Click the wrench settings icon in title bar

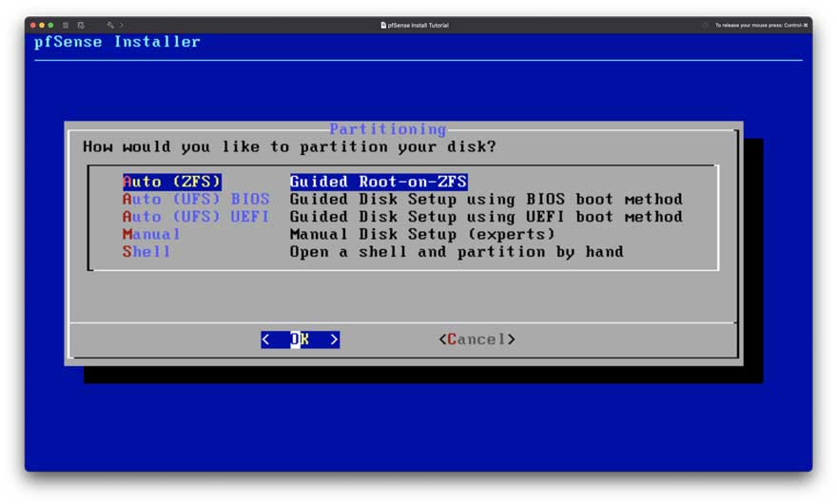click(110, 25)
